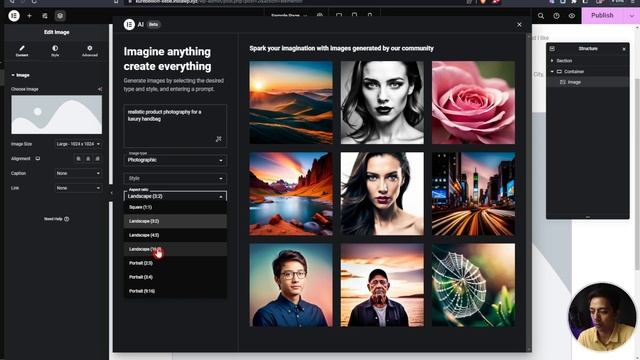Align image center
This screenshot has width=640, height=360.
pos(88,159)
